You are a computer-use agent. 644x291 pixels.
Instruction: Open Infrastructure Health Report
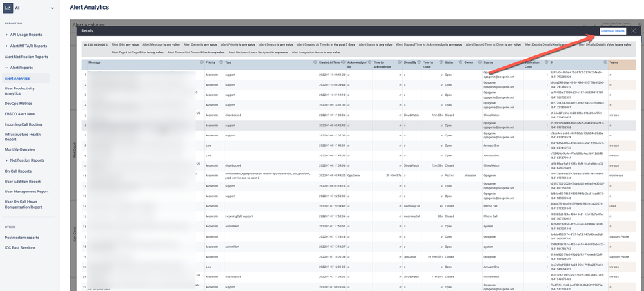click(23, 136)
